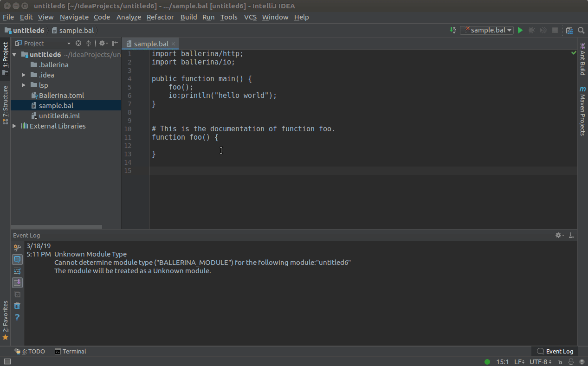Click the green background tasks indicator
The height and width of the screenshot is (366, 588).
point(487,362)
